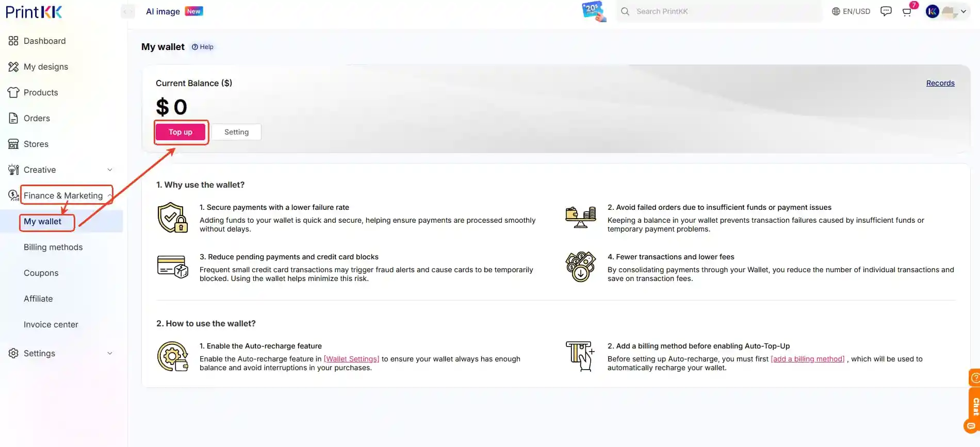980x447 pixels.
Task: Go to Dashboard in the sidebar
Action: (44, 41)
